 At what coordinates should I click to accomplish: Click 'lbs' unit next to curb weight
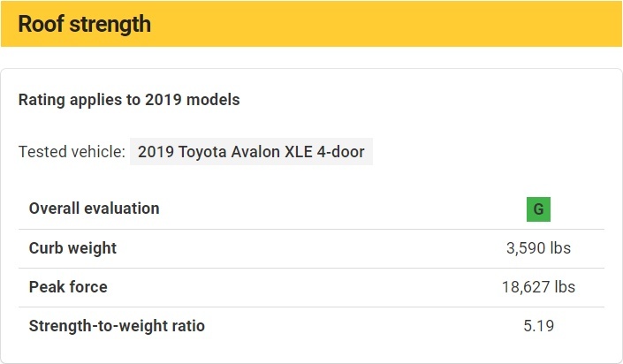(x=560, y=248)
